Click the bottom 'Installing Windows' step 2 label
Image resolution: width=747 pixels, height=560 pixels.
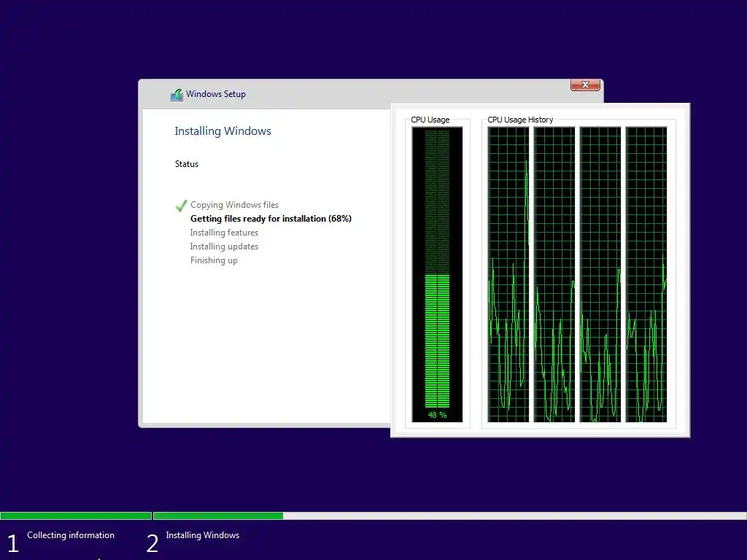click(x=203, y=535)
